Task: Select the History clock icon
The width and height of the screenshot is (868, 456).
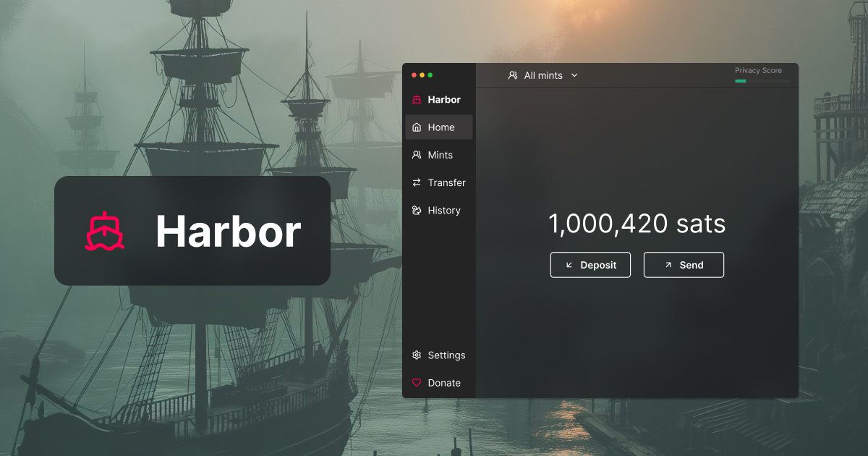Action: coord(417,210)
